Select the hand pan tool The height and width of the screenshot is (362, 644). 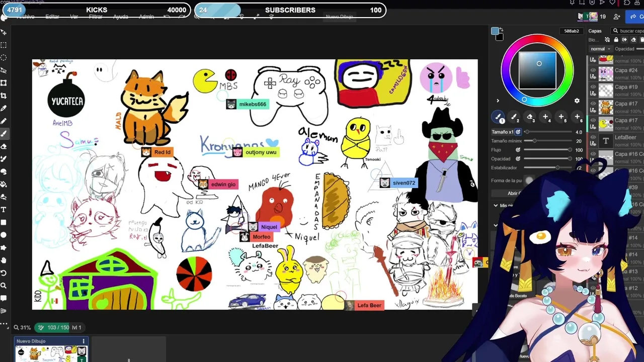click(4, 260)
